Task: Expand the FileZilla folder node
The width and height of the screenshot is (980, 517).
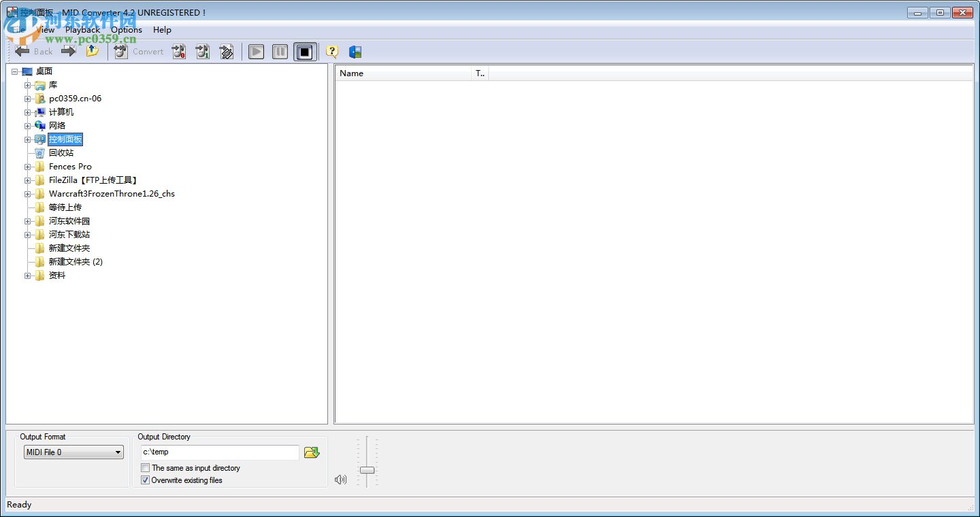Action: click(x=28, y=180)
